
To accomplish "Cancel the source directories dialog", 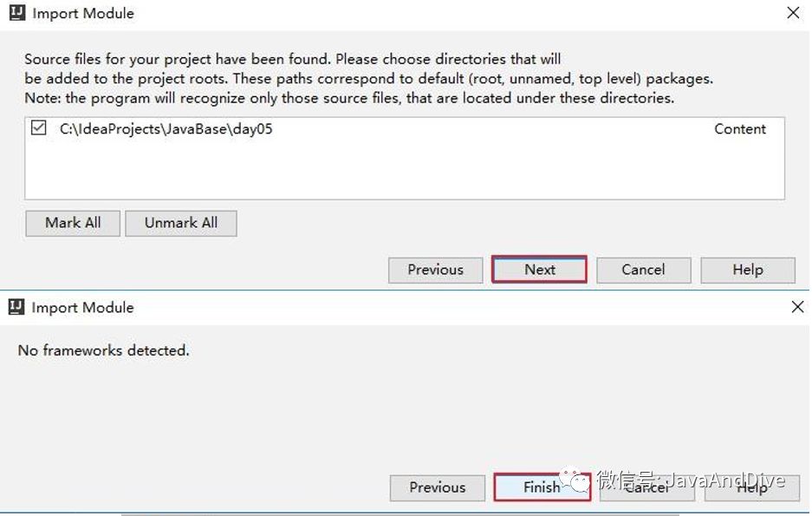I will coord(643,270).
